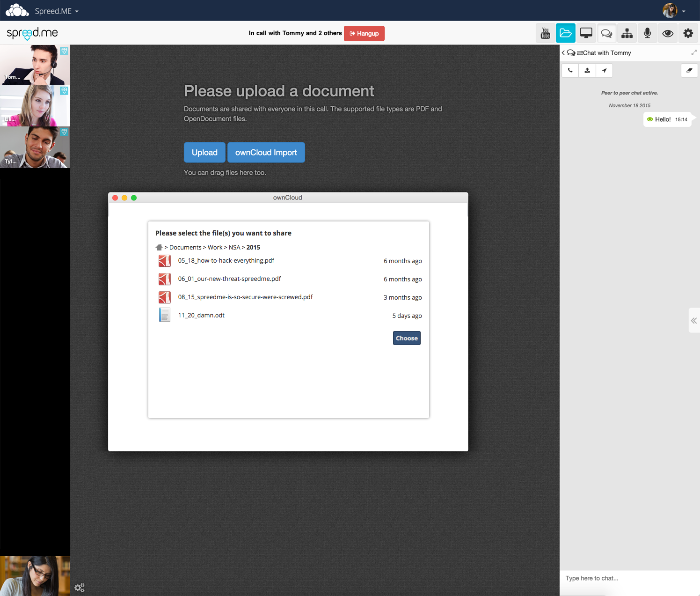Viewport: 700px width, 596px height.
Task: Click the 3 months ago date
Action: click(x=403, y=297)
